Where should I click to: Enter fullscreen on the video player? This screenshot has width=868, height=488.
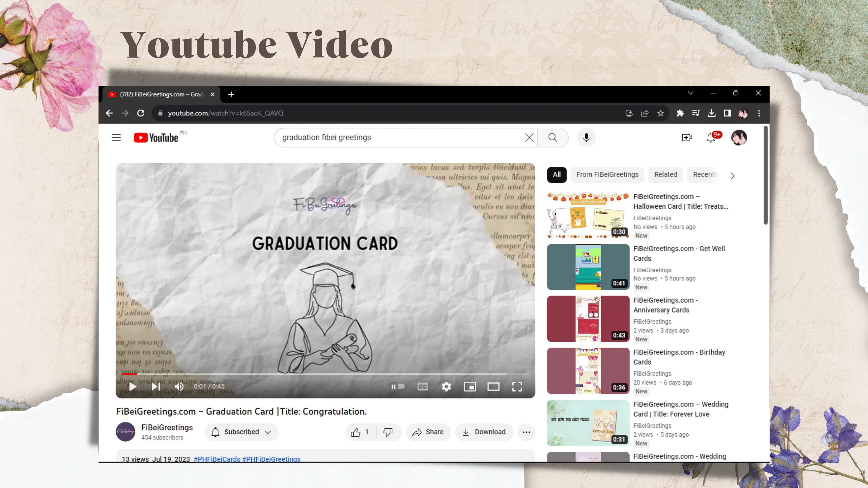point(517,386)
